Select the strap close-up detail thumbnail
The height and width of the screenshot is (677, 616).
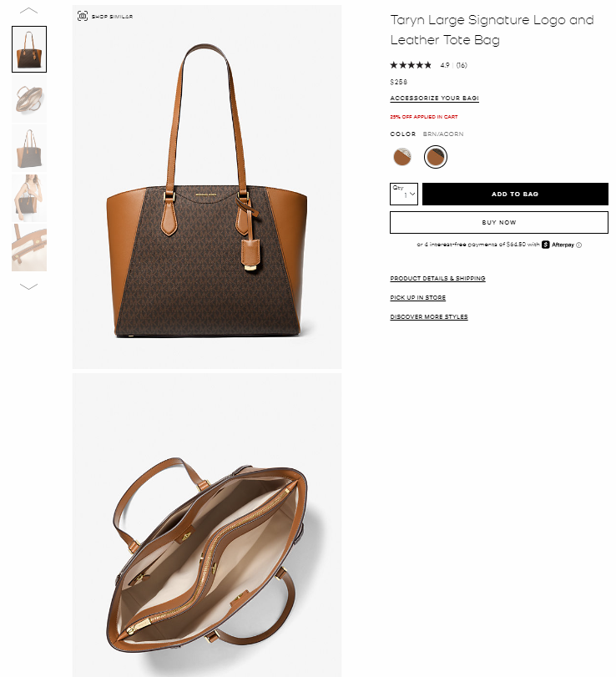click(x=29, y=247)
